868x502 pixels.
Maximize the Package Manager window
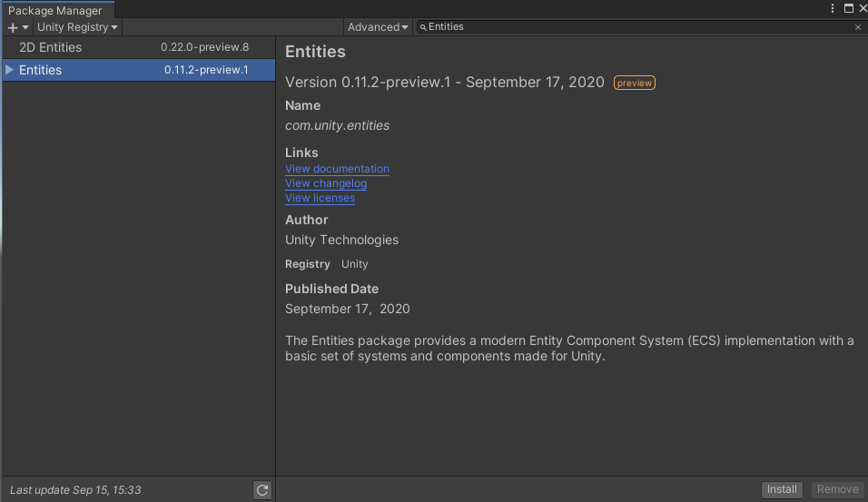[849, 8]
